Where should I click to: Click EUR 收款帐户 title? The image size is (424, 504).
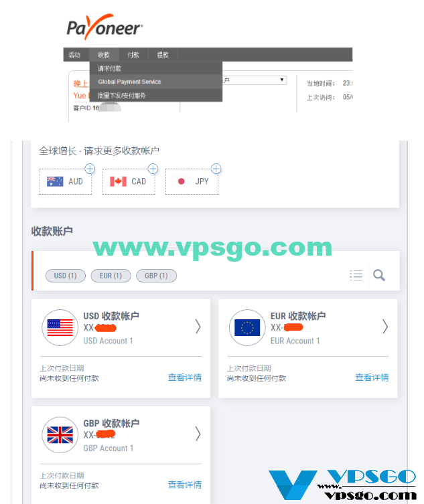pyautogui.click(x=298, y=316)
